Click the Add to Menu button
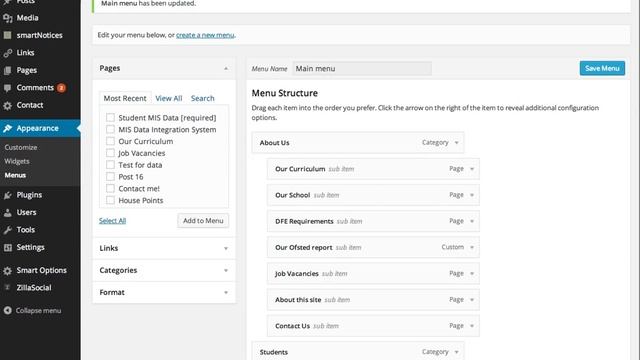 203,221
